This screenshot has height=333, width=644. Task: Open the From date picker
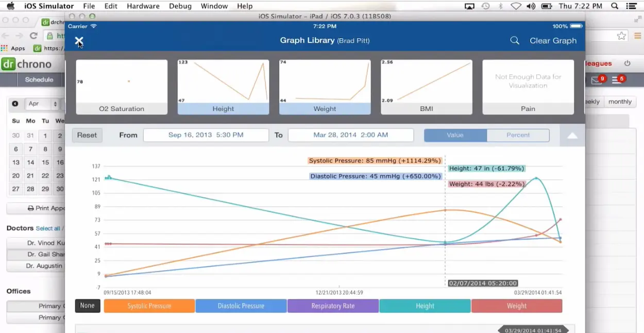pos(206,135)
